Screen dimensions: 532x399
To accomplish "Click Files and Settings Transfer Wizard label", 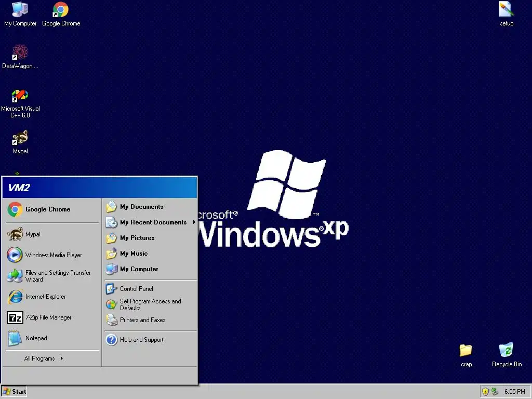I will coord(58,276).
